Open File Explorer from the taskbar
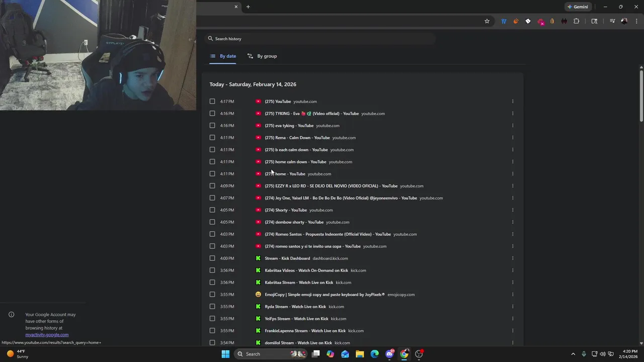Viewport: 644px width, 362px height. (360, 354)
